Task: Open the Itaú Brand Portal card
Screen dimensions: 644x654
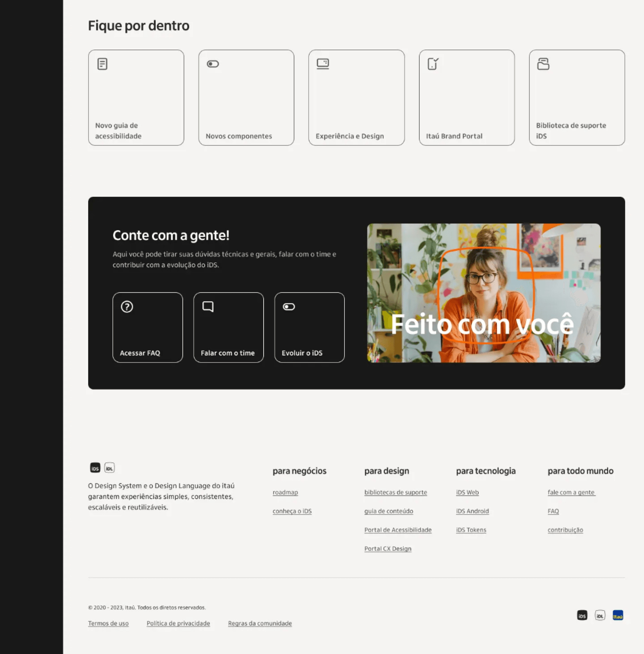Action: pyautogui.click(x=467, y=98)
